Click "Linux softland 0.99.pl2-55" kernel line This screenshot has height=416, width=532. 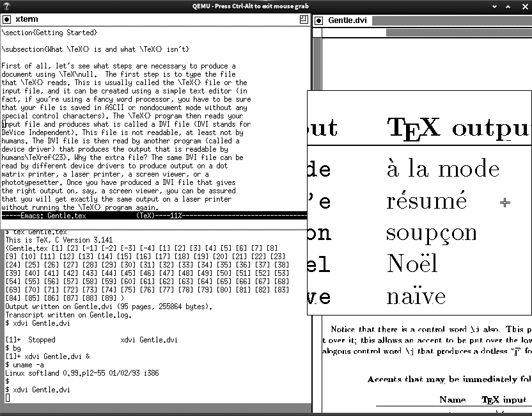82,373
